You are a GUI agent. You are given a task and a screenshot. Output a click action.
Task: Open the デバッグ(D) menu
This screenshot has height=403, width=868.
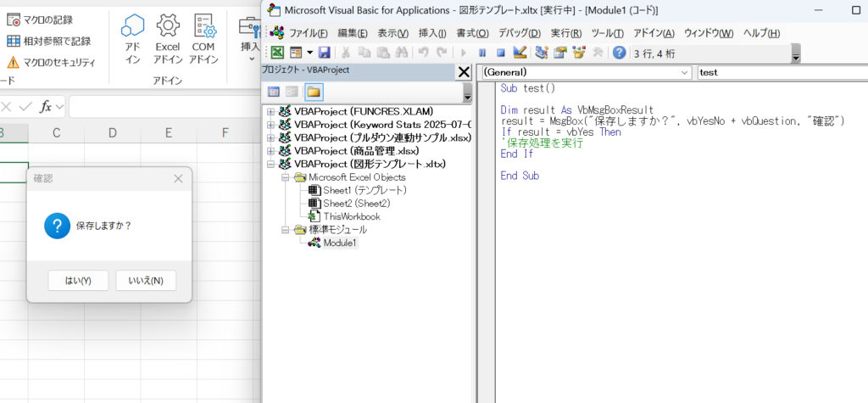[x=520, y=33]
